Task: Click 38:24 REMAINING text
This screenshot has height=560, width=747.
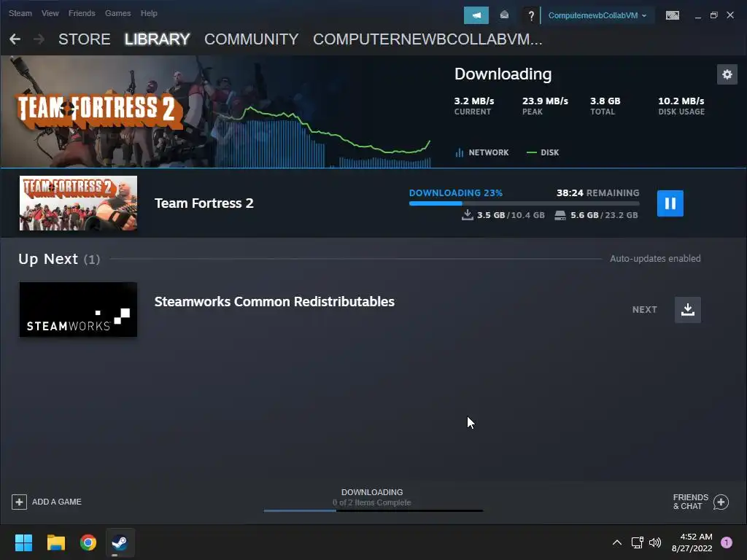Action: point(598,192)
